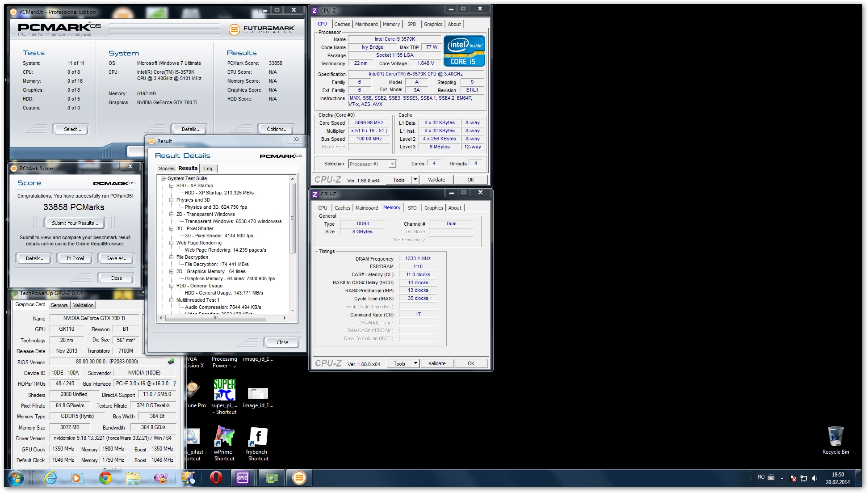Screen dimensions: 868x493
Task: Collapse the System Test Suite node
Action: tap(163, 178)
